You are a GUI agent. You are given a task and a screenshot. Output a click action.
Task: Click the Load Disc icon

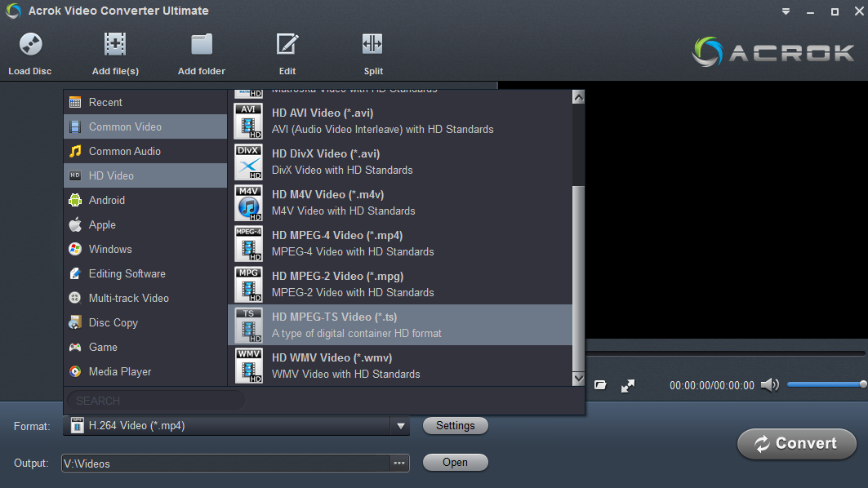pyautogui.click(x=30, y=44)
